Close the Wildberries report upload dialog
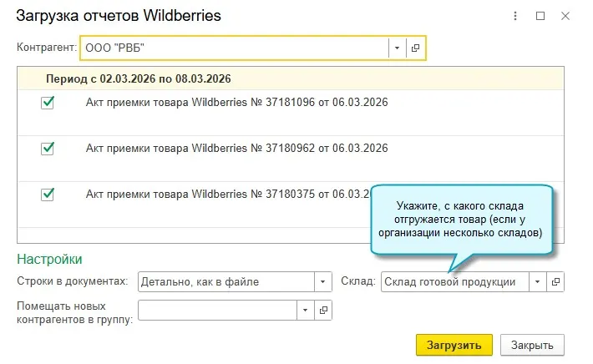Viewport: 593px width, 364px height. (565, 16)
